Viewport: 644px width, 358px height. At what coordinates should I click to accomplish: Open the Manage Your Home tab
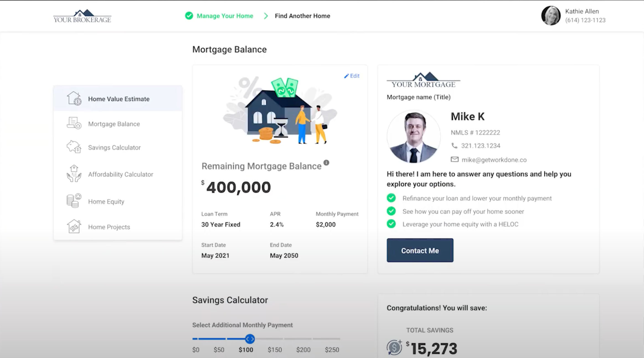point(225,16)
